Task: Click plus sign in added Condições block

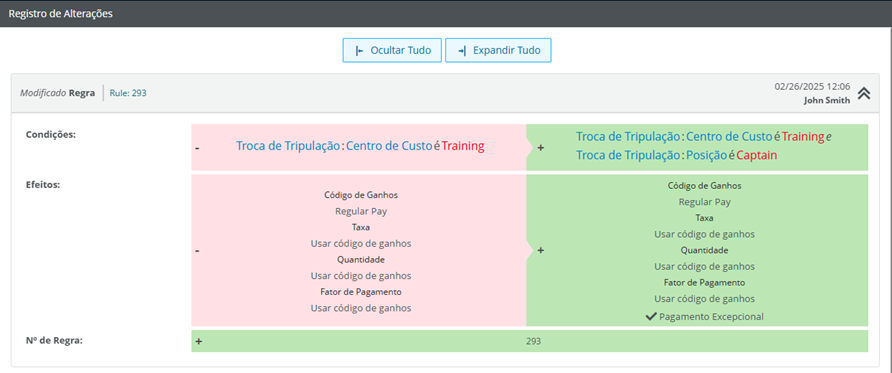Action: [x=540, y=147]
